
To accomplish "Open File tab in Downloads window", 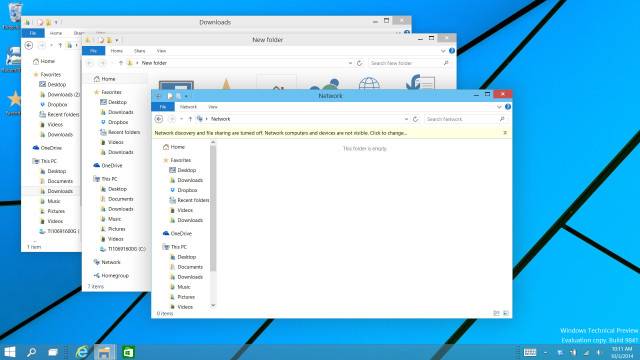I will pyautogui.click(x=33, y=33).
